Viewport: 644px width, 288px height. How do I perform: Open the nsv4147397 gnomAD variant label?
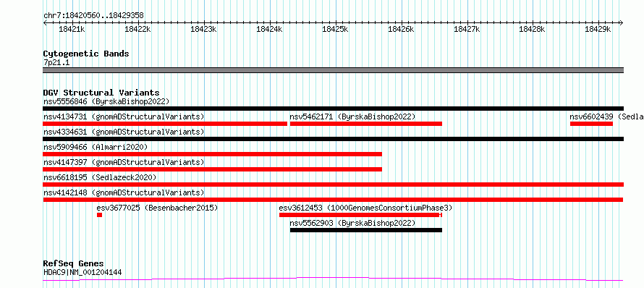[124, 162]
